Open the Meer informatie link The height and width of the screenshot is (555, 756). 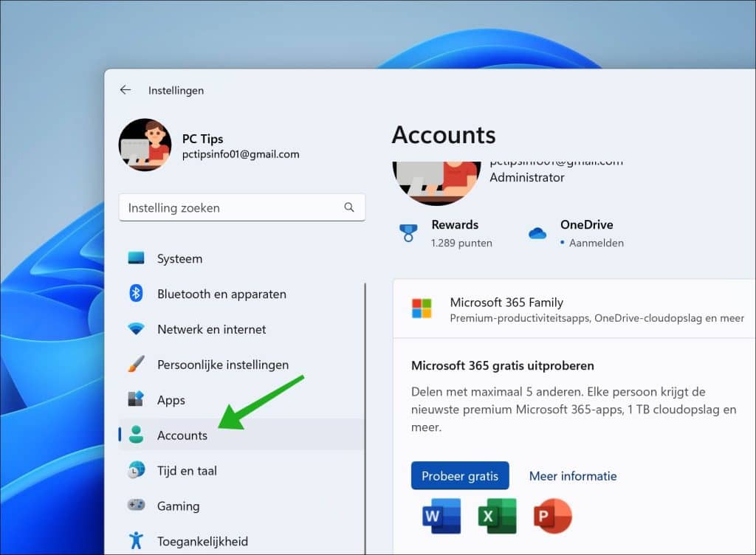[x=573, y=476]
